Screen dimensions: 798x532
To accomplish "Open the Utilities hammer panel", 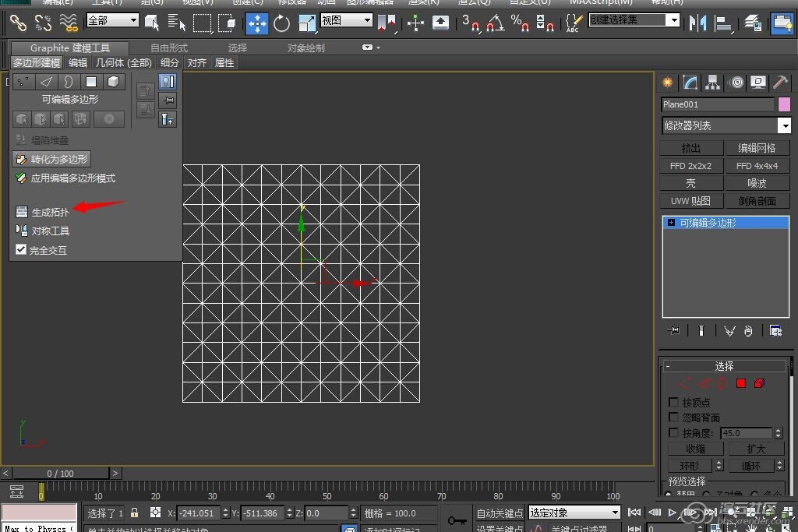I will 779,83.
